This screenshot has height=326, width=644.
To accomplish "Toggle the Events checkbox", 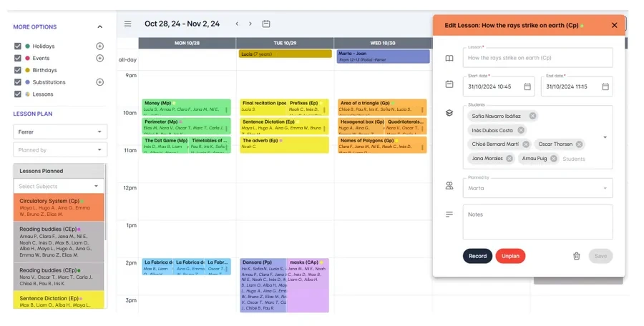I will click(x=18, y=59).
